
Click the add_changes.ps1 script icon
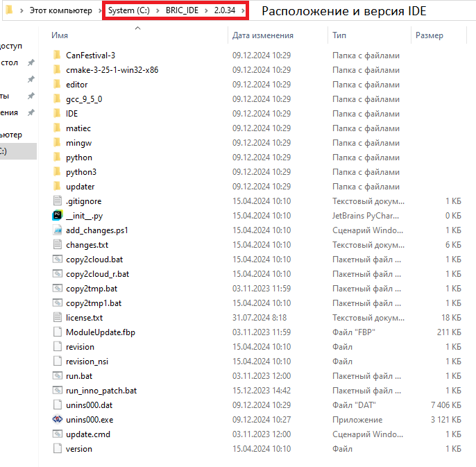[x=58, y=230]
